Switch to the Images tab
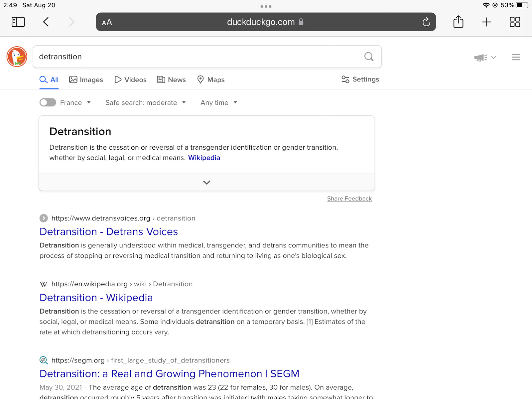Viewport: 532px width, 399px height. [86, 80]
